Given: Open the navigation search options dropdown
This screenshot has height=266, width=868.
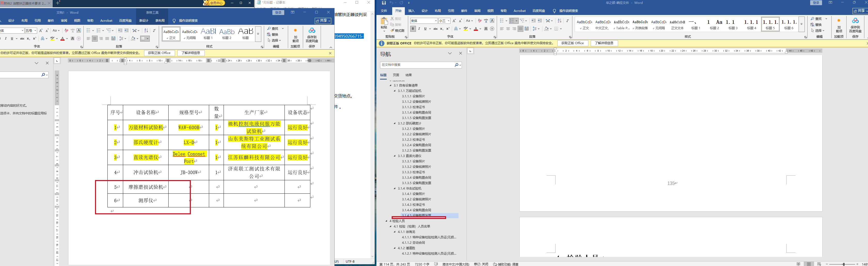Looking at the screenshot, I should tap(460, 65).
